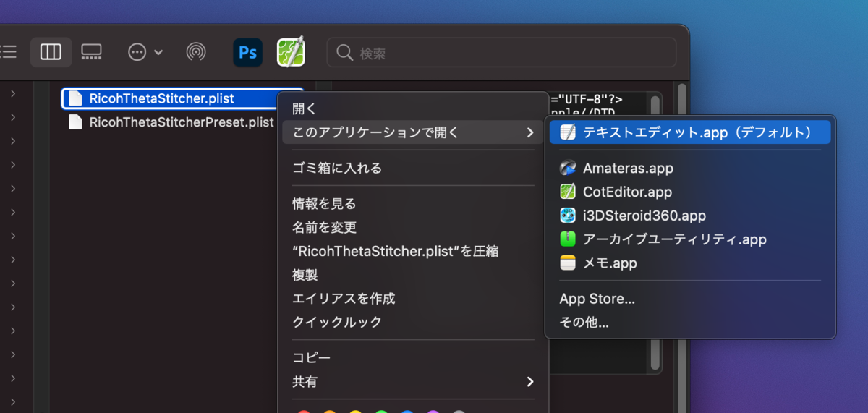Compress with “RicohThetaStitcher.plist”を圧縮 entry
The width and height of the screenshot is (868, 413).
(413, 251)
